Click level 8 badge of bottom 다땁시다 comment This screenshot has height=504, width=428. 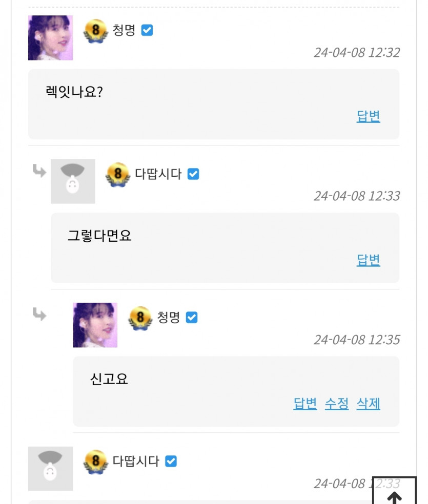[95, 461]
